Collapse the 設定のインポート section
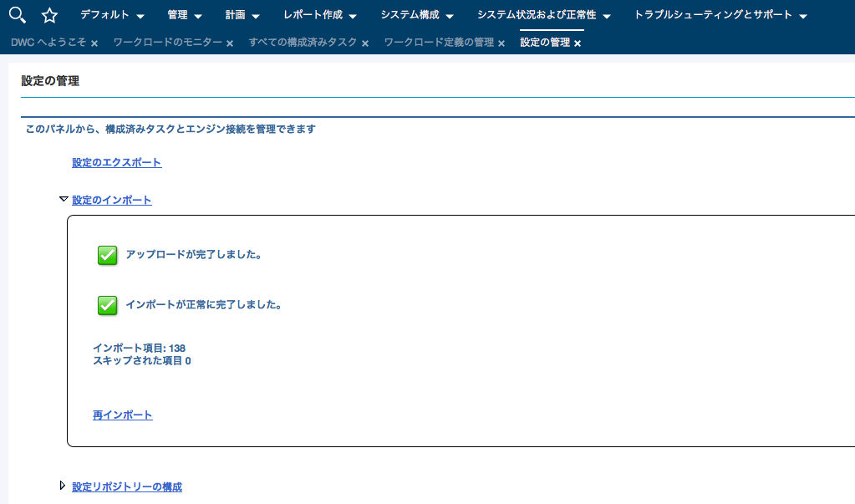The width and height of the screenshot is (855, 504). coord(63,200)
